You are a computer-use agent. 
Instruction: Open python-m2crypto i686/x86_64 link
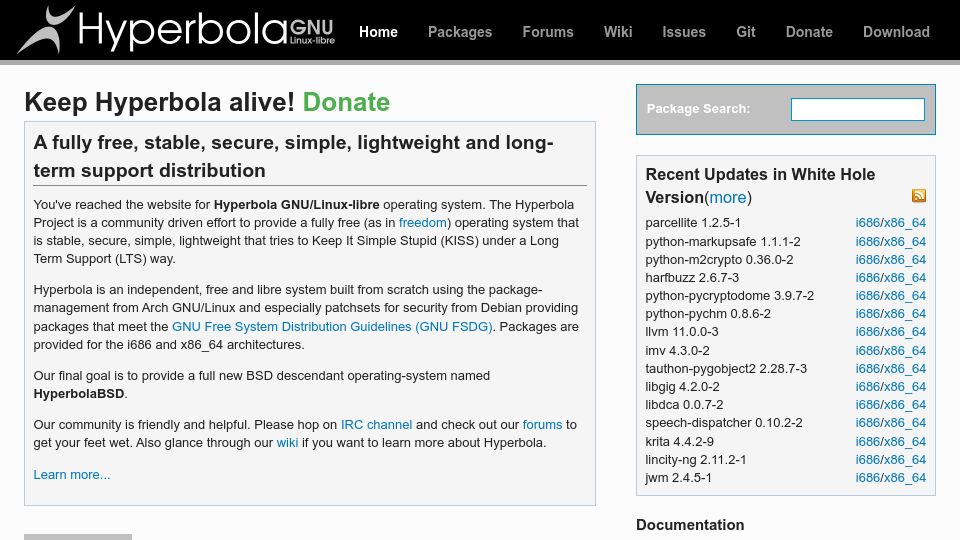891,259
